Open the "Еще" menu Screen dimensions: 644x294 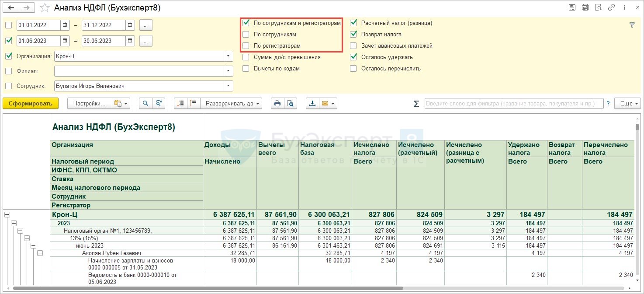click(627, 104)
